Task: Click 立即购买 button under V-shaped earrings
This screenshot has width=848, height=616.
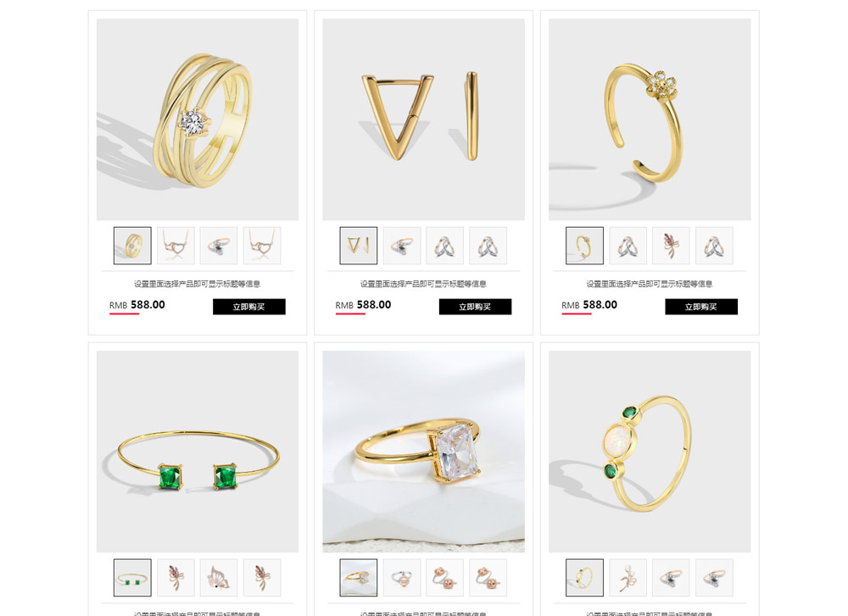Action: [x=475, y=307]
